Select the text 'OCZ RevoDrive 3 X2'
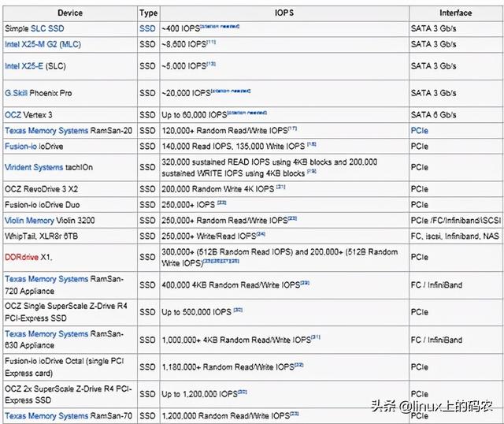Image resolution: width=504 pixels, height=424 pixels. click(x=41, y=189)
